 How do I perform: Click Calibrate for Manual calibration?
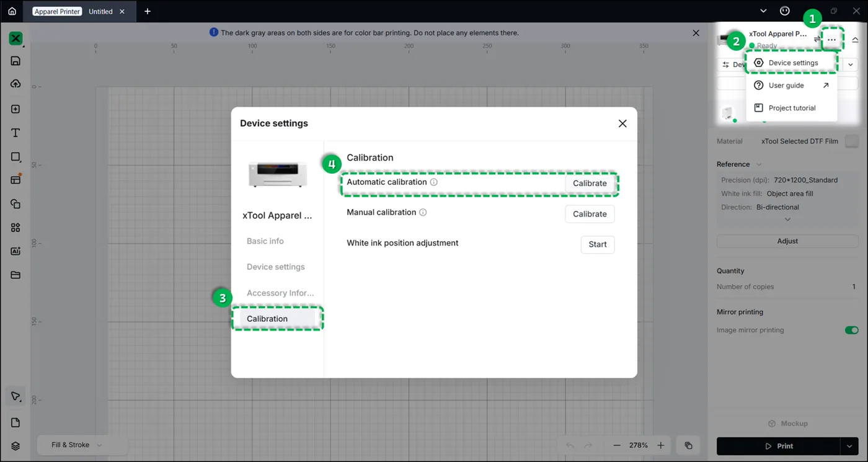[590, 214]
